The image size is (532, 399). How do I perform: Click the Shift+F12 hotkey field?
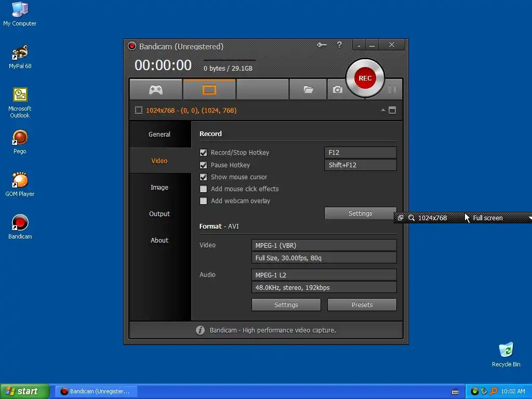(361, 165)
